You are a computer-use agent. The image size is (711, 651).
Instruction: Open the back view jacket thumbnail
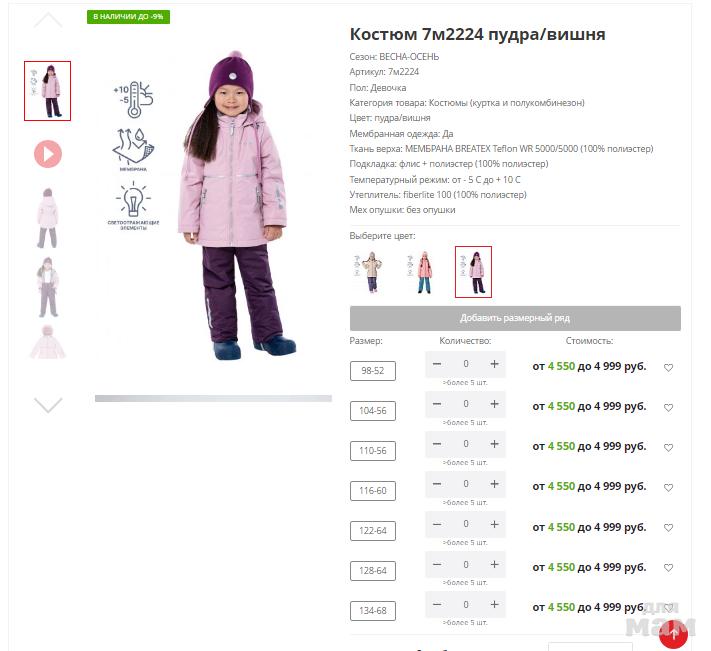coord(48,218)
